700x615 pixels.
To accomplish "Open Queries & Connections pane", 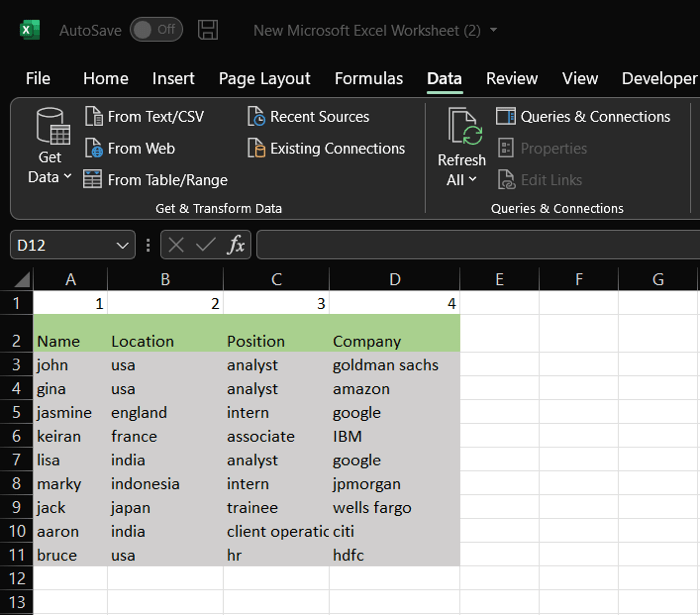I will [x=583, y=116].
